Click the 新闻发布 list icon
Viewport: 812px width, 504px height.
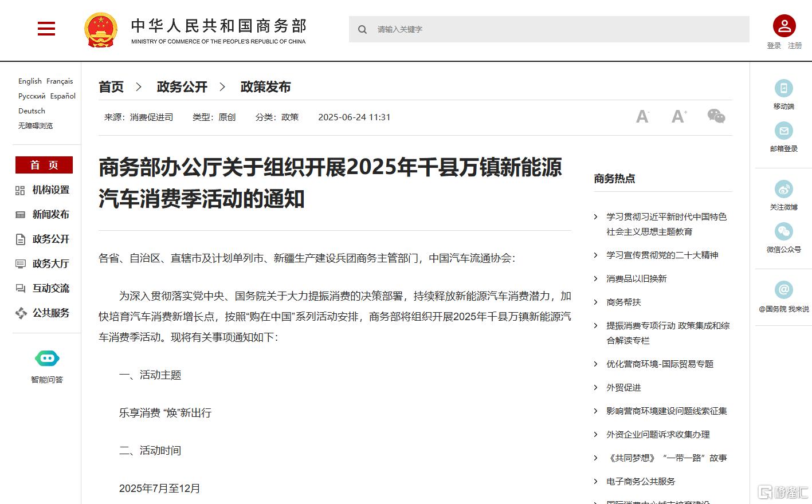[x=20, y=215]
